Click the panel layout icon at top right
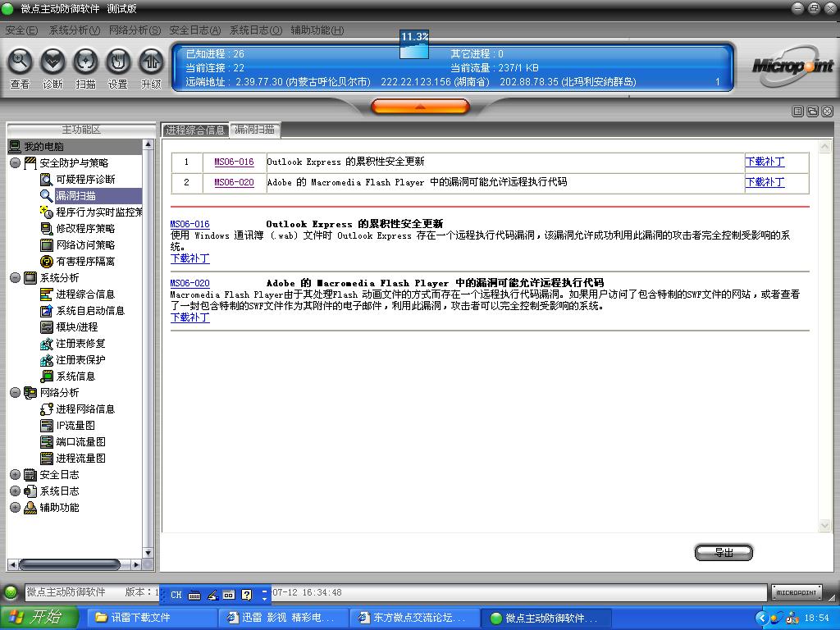Viewport: 840px width, 630px height. [x=797, y=112]
